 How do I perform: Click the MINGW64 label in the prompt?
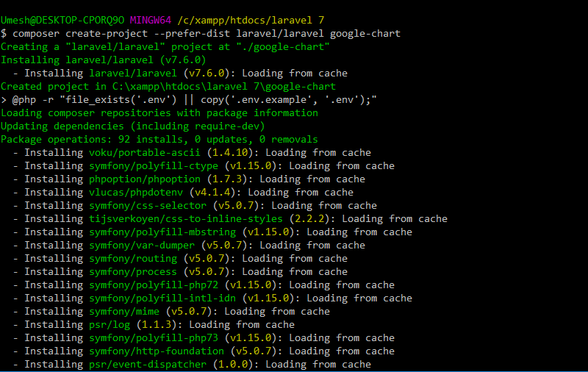click(151, 21)
